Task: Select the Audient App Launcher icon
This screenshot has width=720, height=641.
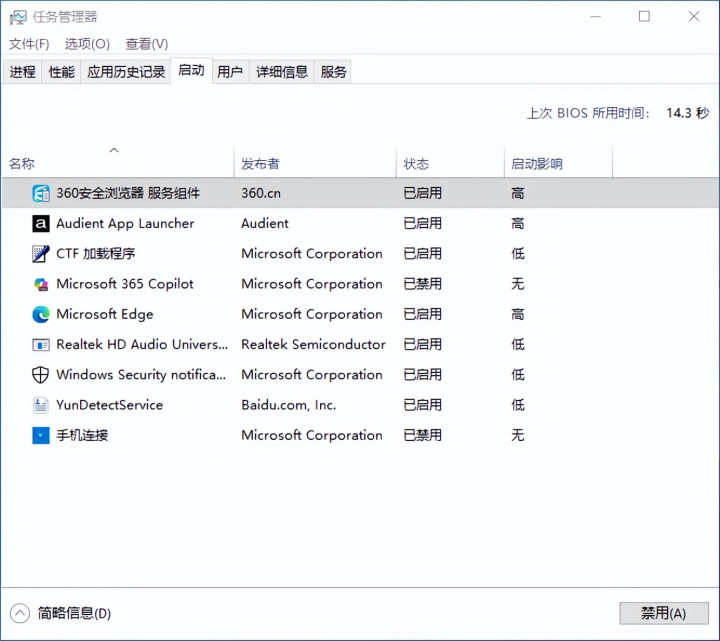Action: pos(41,224)
